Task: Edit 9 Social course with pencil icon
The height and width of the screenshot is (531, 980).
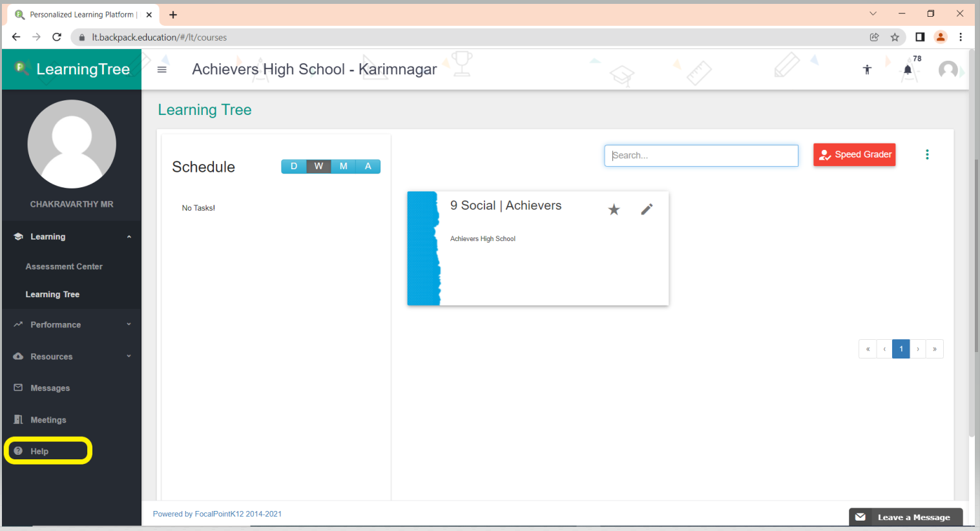Action: click(647, 209)
